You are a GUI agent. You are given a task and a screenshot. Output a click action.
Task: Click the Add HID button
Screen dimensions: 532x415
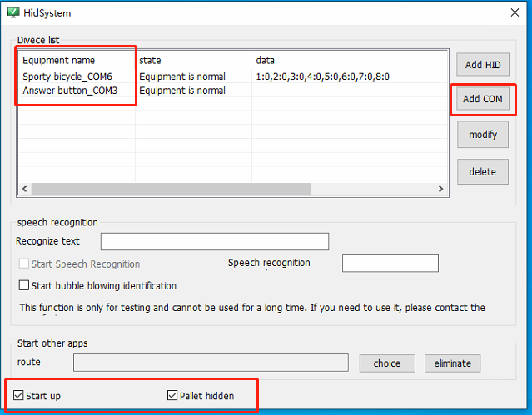click(483, 65)
